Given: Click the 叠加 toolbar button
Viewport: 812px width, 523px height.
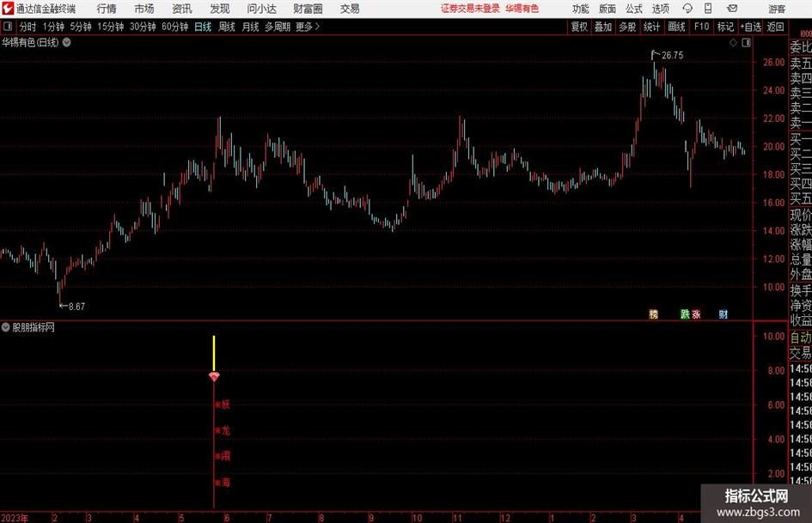Looking at the screenshot, I should pyautogui.click(x=603, y=27).
